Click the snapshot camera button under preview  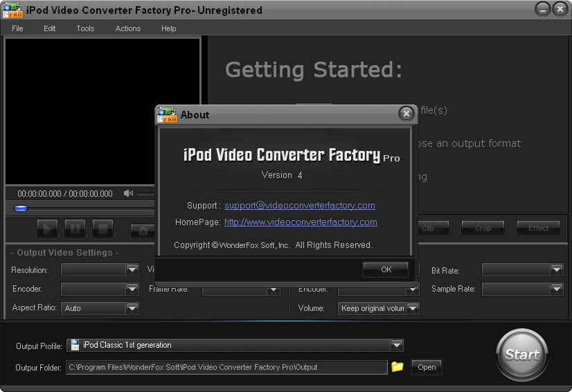coord(143,230)
